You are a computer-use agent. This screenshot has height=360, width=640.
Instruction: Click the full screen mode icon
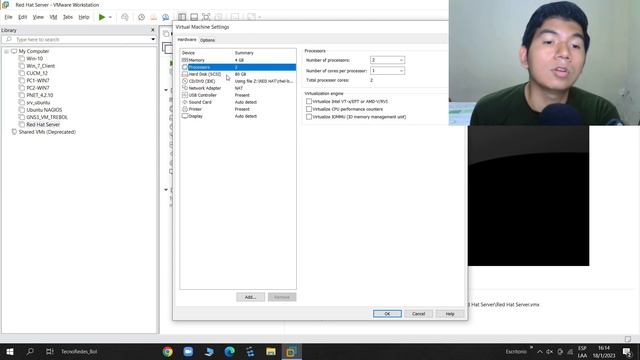coord(206,17)
